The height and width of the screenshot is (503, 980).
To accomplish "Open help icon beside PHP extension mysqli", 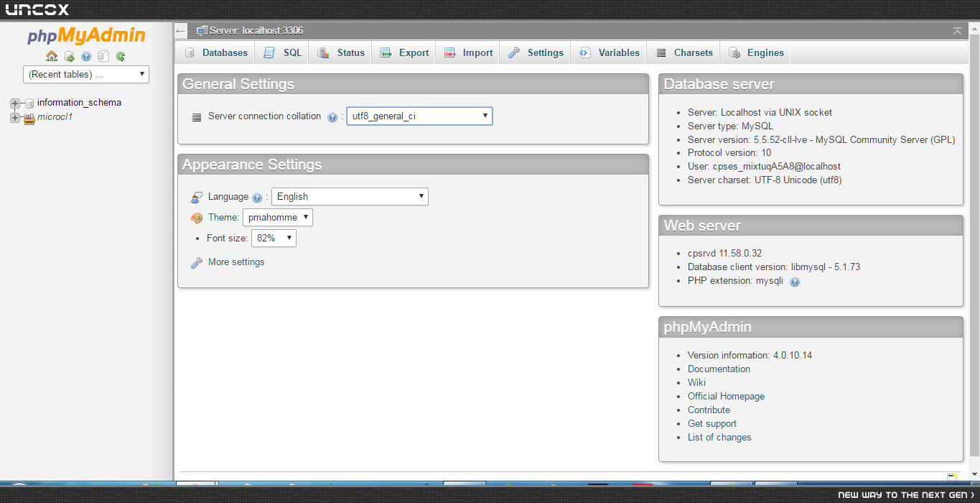I will coord(795,282).
